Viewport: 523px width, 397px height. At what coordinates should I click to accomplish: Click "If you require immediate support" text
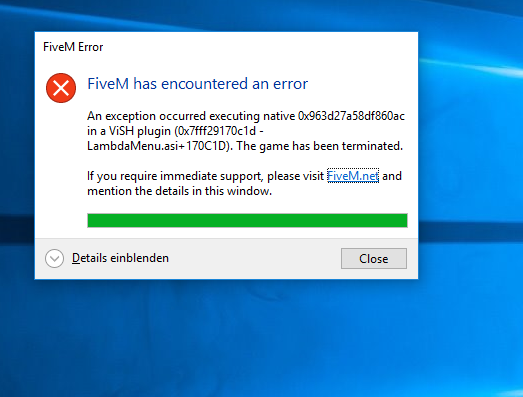(x=174, y=176)
